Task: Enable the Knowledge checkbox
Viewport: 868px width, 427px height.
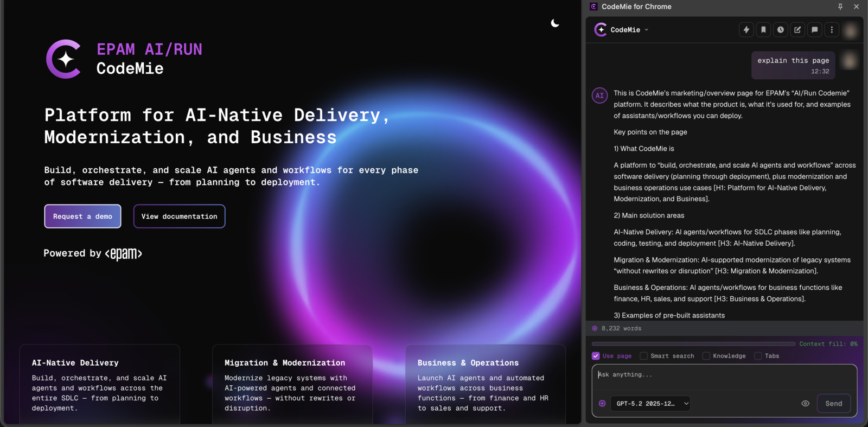Action: coord(706,356)
